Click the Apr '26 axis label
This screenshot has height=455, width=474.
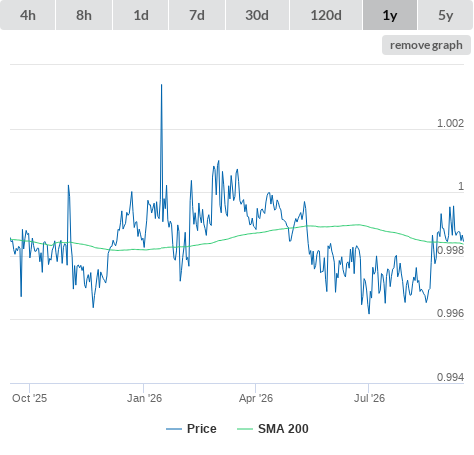256,398
